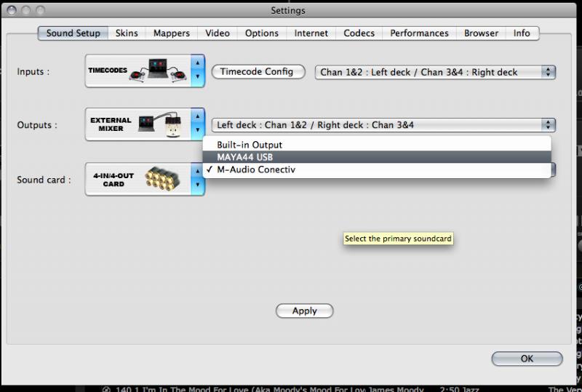
Task: Select Built-in Output from the list
Action: coord(249,145)
